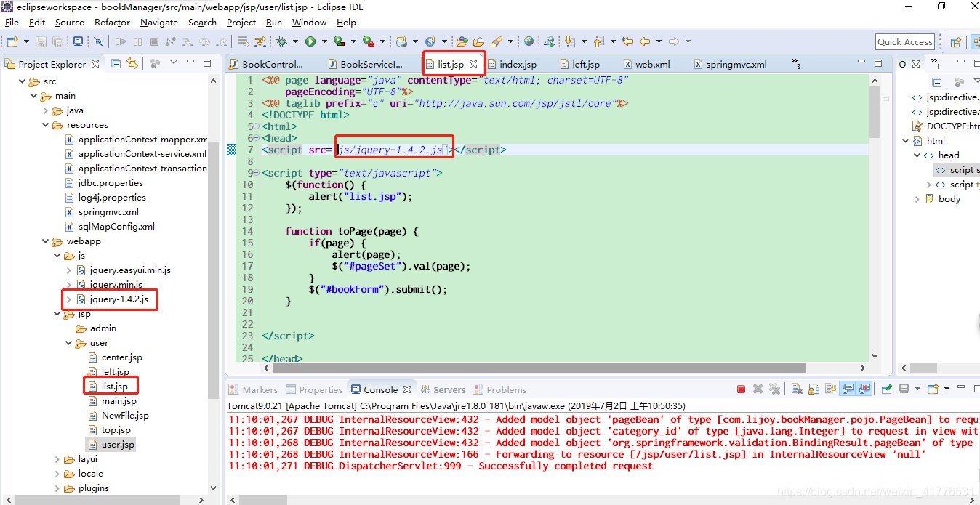The image size is (980, 505).
Task: Click the Open Console terminal toolbar icon
Action: (x=78, y=41)
